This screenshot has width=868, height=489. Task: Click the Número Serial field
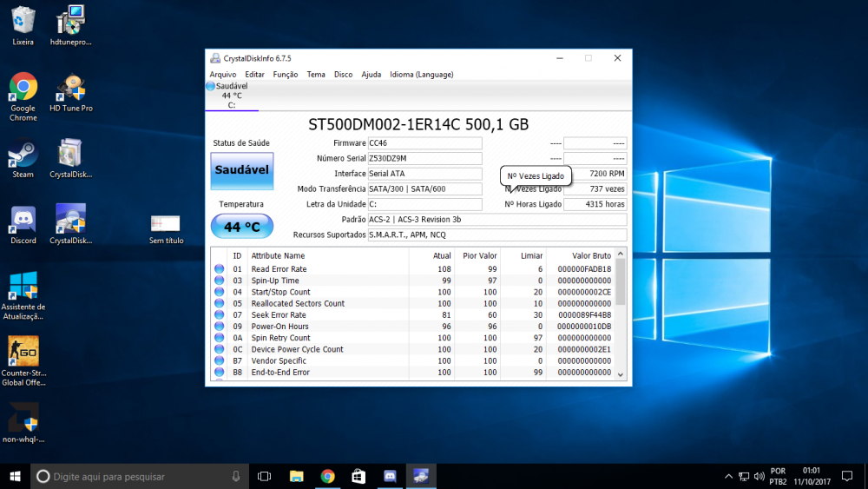point(424,159)
